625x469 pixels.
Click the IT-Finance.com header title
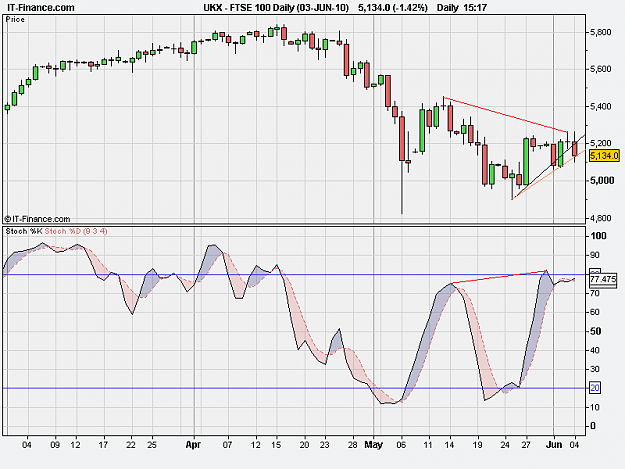point(41,8)
